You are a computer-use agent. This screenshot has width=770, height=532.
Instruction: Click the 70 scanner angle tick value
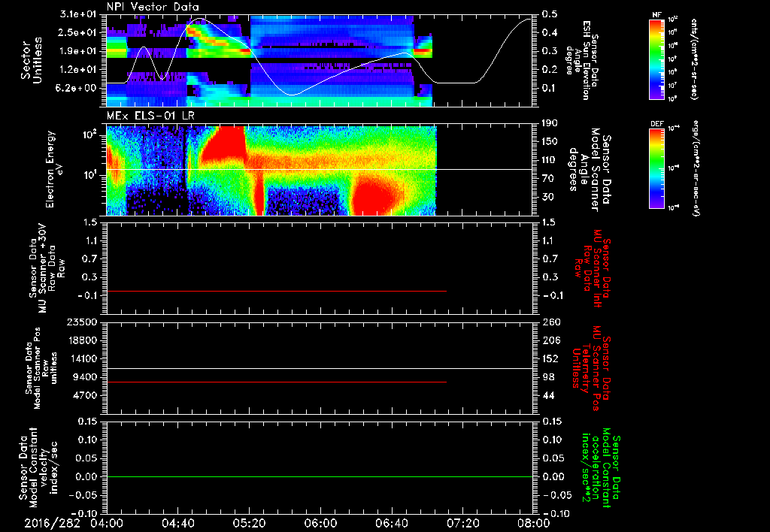tap(547, 178)
